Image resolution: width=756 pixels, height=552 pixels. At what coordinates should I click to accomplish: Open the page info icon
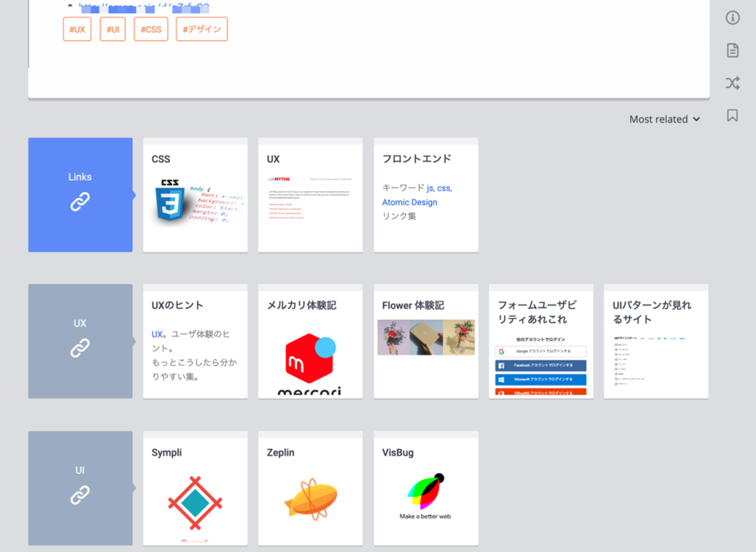732,18
